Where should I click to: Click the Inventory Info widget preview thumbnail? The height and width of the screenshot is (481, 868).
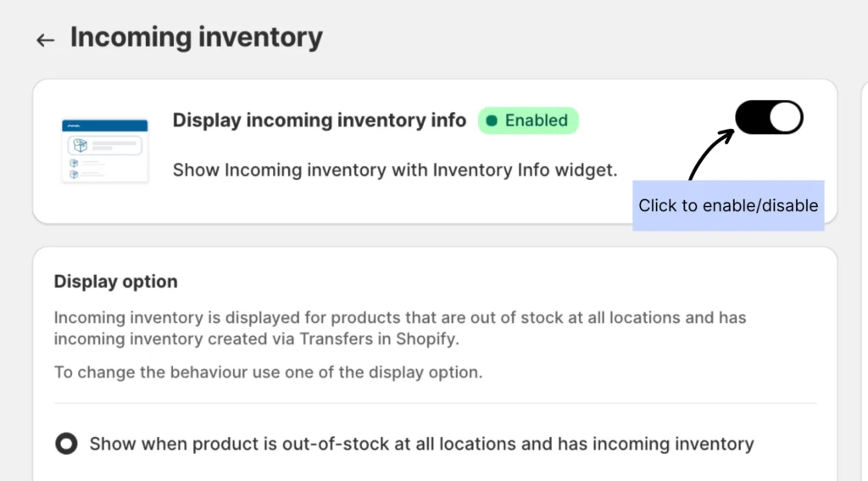pyautogui.click(x=104, y=150)
